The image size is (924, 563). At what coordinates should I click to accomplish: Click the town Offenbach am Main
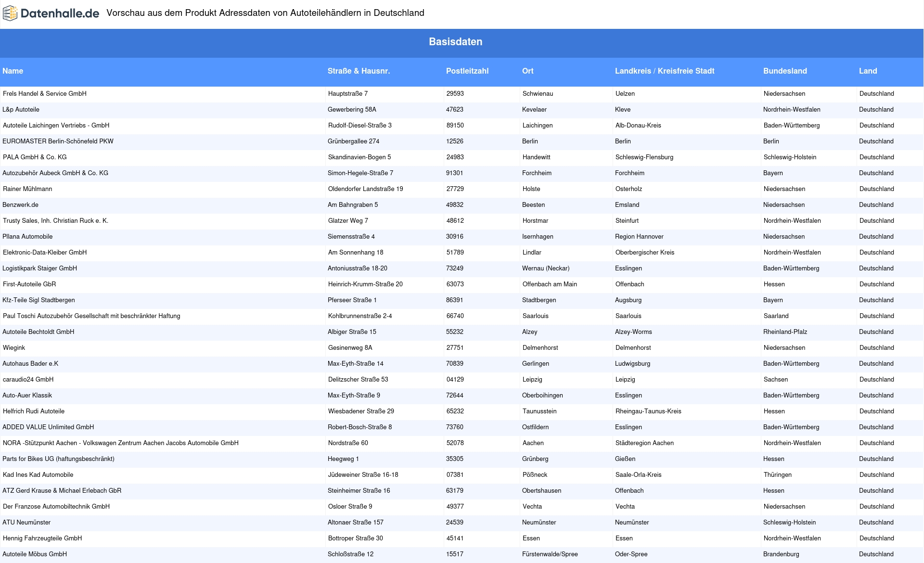point(550,284)
